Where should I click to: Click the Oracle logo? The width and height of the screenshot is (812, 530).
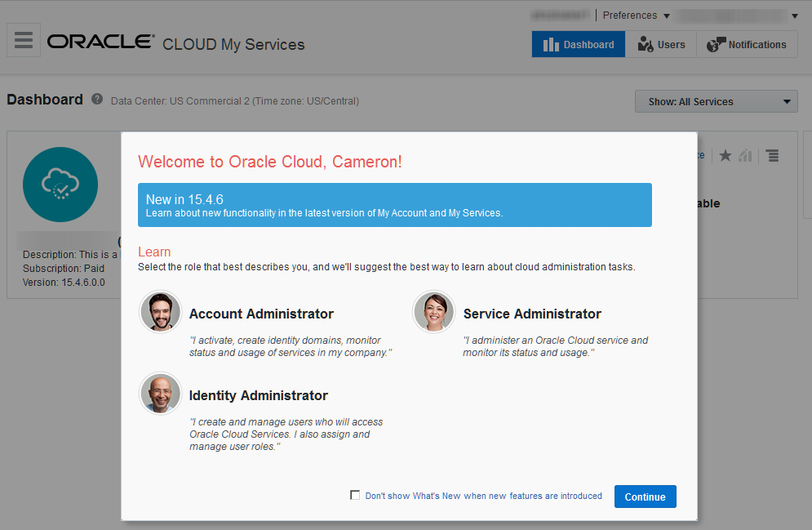100,42
